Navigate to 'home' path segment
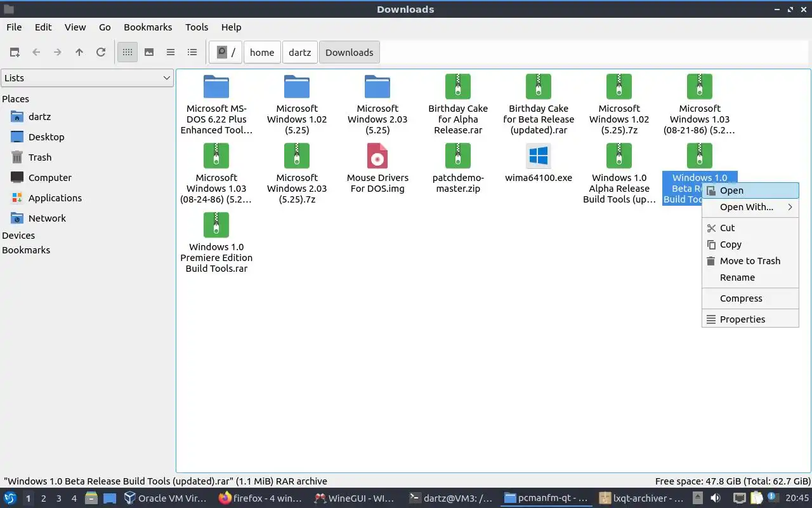Image resolution: width=812 pixels, height=508 pixels. (x=262, y=52)
